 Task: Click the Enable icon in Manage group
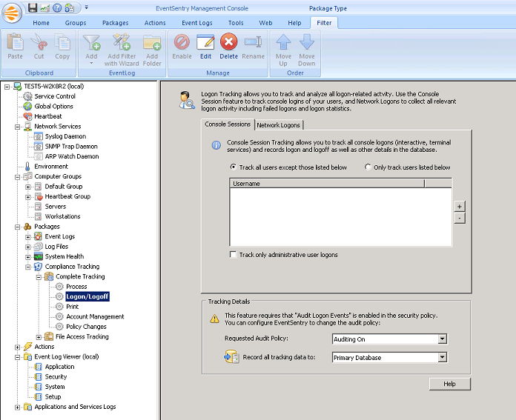182,42
